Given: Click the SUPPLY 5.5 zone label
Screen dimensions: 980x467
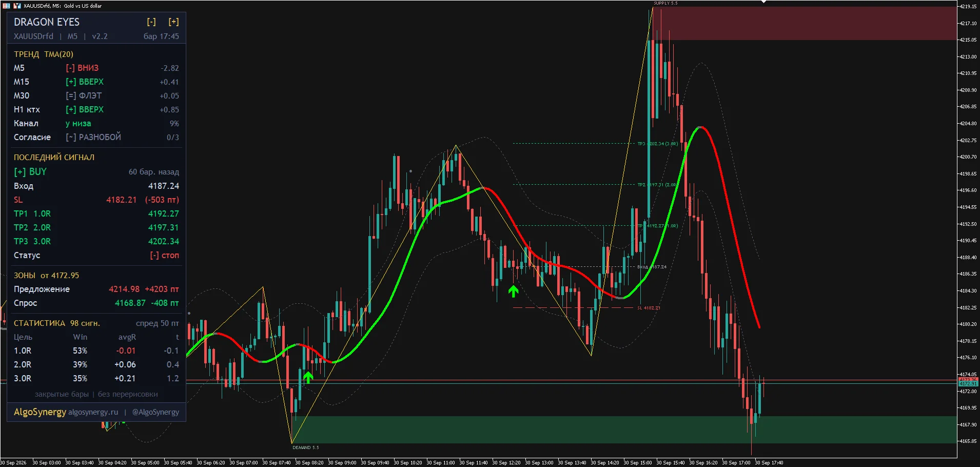Looking at the screenshot, I should tap(665, 3).
